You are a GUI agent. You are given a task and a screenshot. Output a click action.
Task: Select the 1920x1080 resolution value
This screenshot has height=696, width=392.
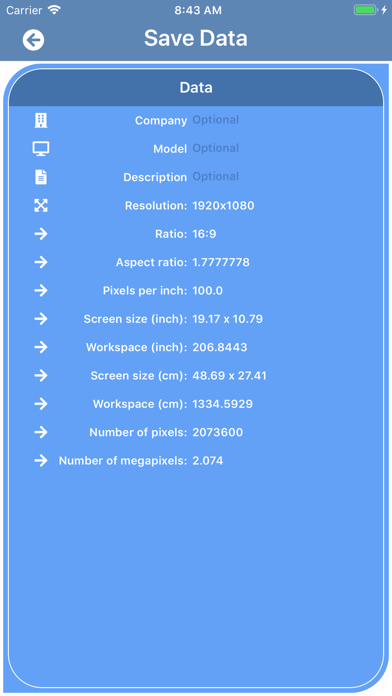click(x=223, y=206)
